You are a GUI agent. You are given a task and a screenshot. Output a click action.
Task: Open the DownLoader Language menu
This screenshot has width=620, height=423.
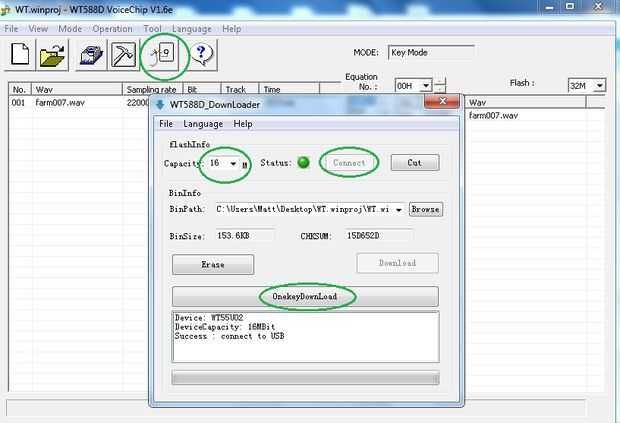pos(203,124)
